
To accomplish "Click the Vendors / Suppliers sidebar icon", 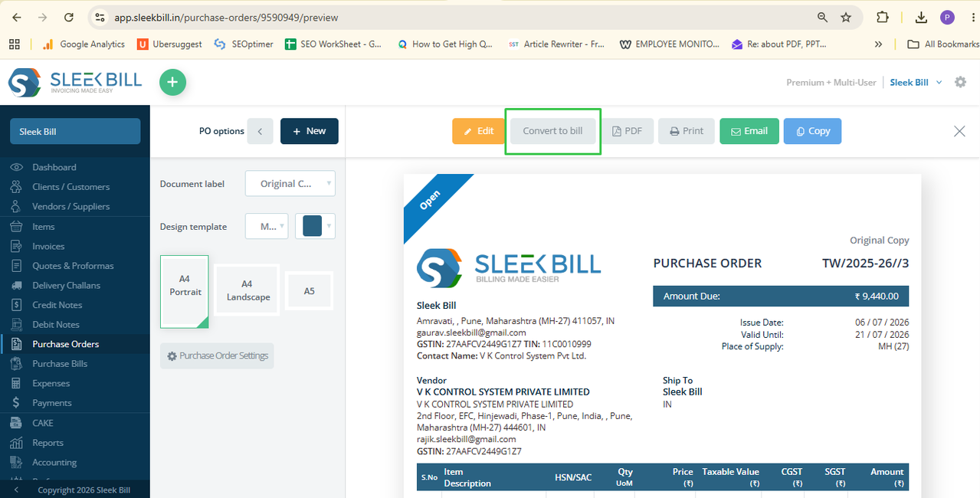I will (16, 206).
